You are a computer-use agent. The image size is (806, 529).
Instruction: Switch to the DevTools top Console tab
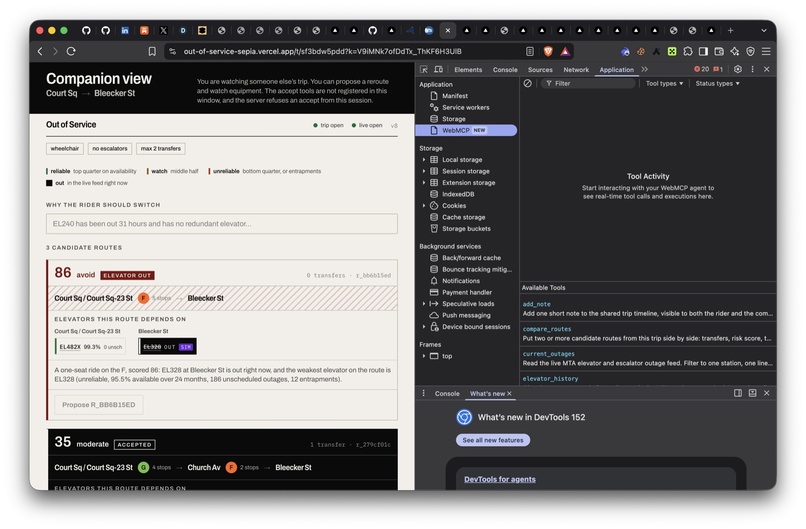(x=505, y=69)
